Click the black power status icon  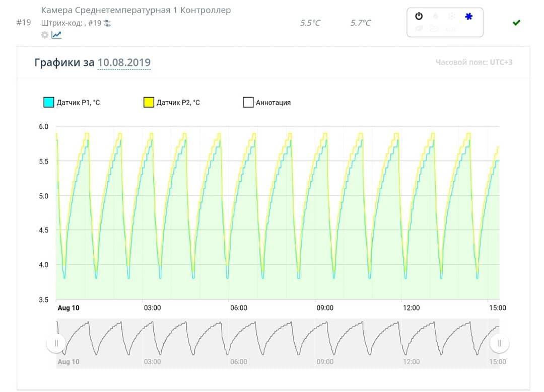[x=419, y=16]
